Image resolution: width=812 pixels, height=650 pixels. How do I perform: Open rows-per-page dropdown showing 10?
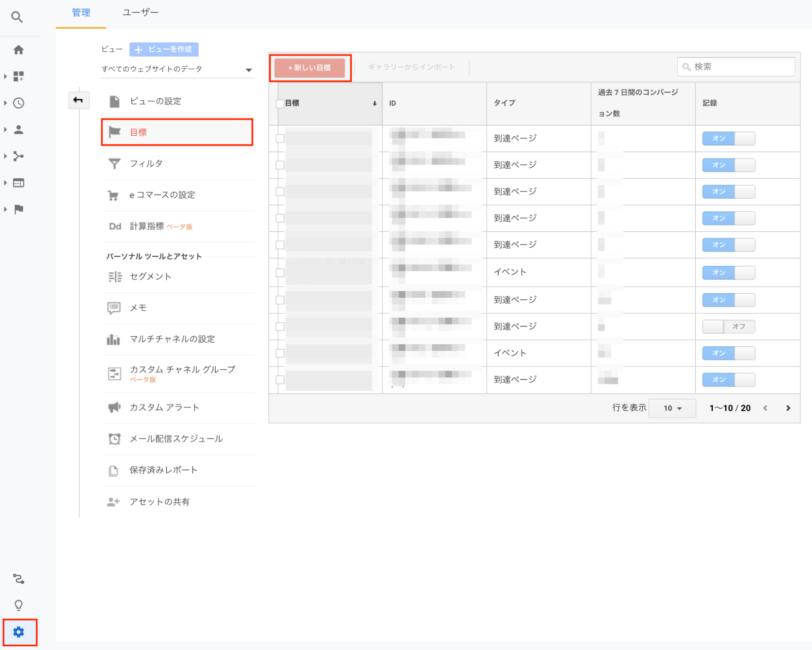click(x=672, y=408)
